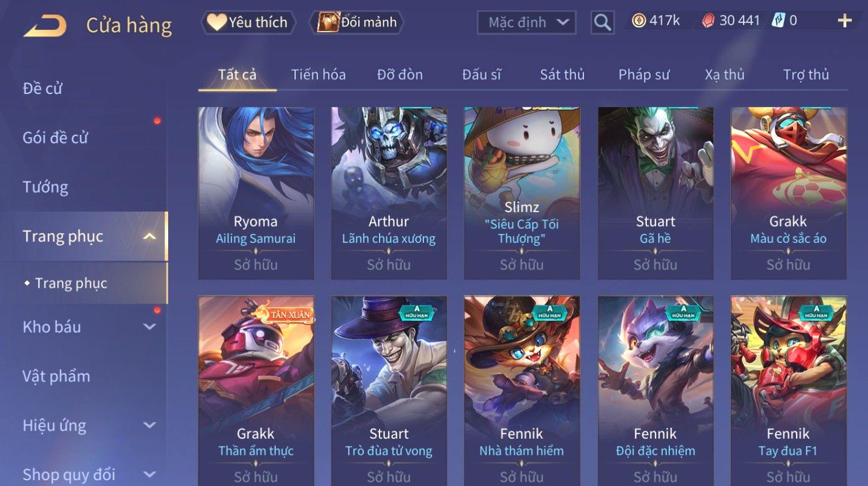Image resolution: width=868 pixels, height=486 pixels.
Task: Switch to the Sát thủ tab
Action: (562, 74)
